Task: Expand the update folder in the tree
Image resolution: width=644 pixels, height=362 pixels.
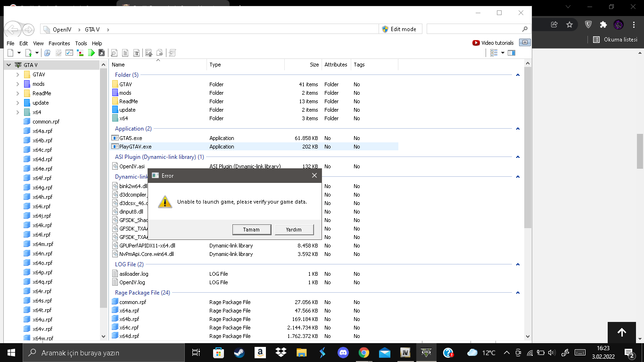Action: (x=17, y=103)
